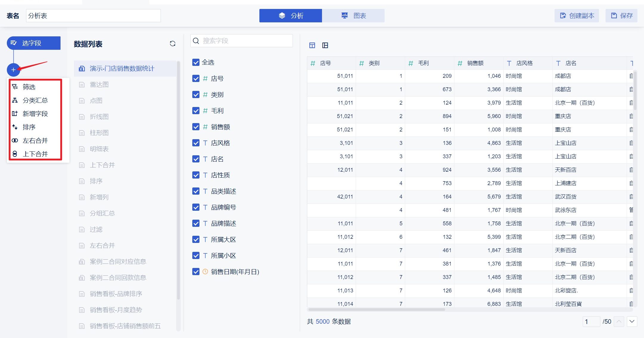
Task: Click the plus icon to add analysis step
Action: [x=13, y=70]
